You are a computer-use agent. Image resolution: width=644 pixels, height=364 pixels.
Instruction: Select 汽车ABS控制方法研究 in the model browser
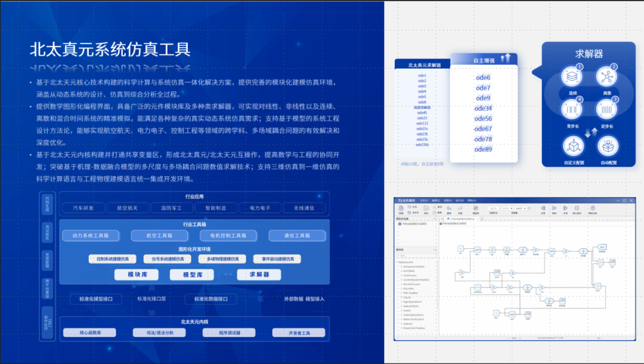pyautogui.click(x=413, y=224)
